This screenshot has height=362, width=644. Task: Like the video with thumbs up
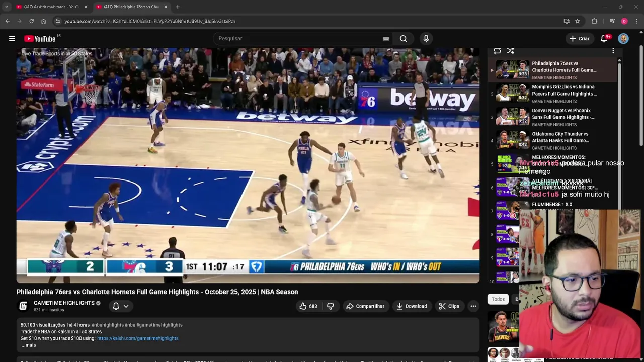point(308,306)
